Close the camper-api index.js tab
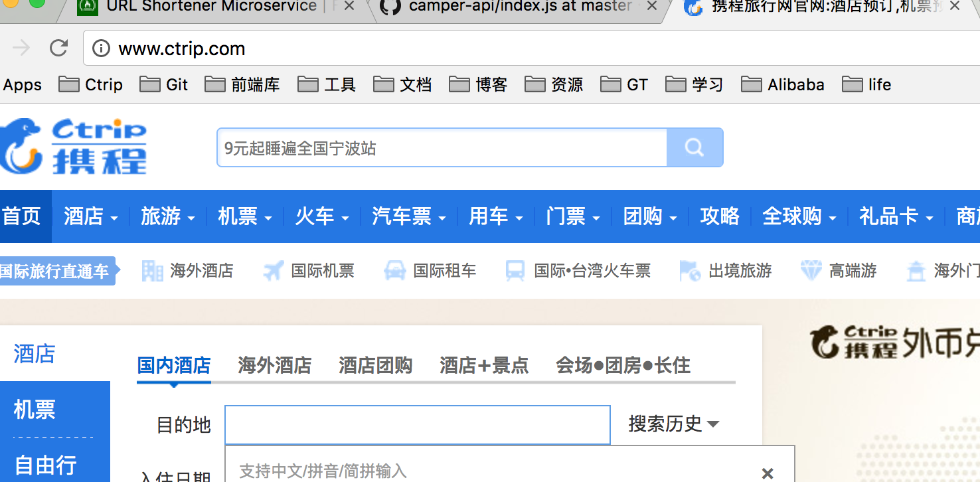980x482 pixels. [x=652, y=7]
